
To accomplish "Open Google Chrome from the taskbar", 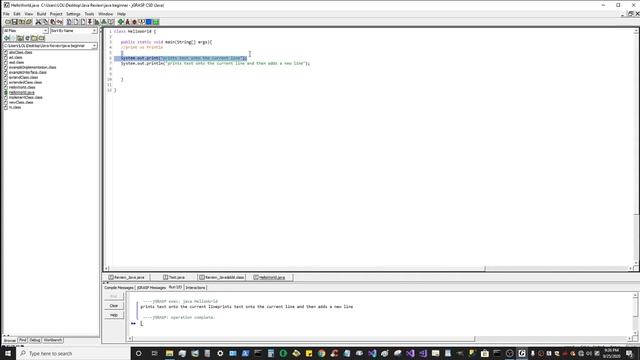I will (x=322, y=353).
